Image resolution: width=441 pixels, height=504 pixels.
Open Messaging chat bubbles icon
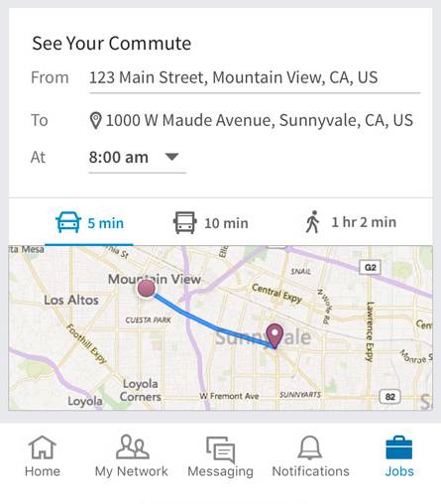click(221, 449)
